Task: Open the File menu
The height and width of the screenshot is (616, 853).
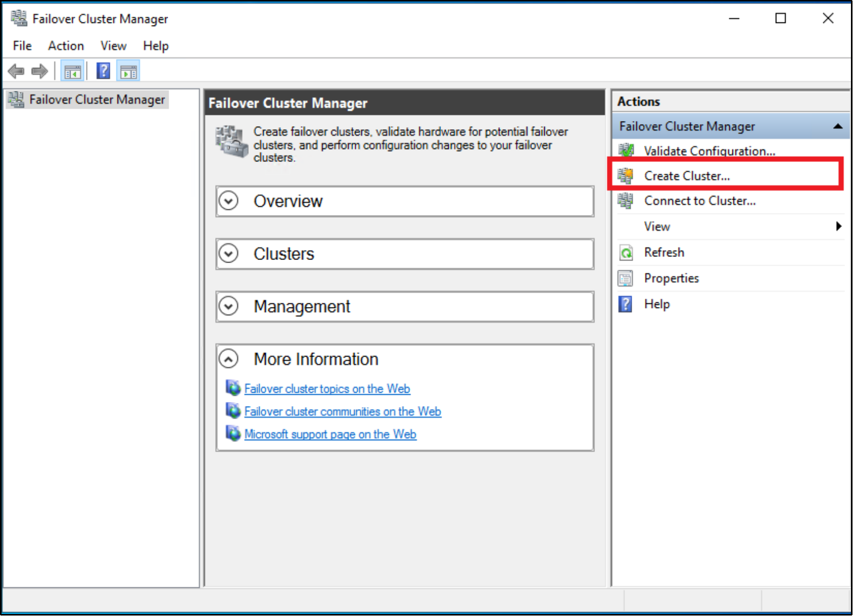Action: click(22, 46)
